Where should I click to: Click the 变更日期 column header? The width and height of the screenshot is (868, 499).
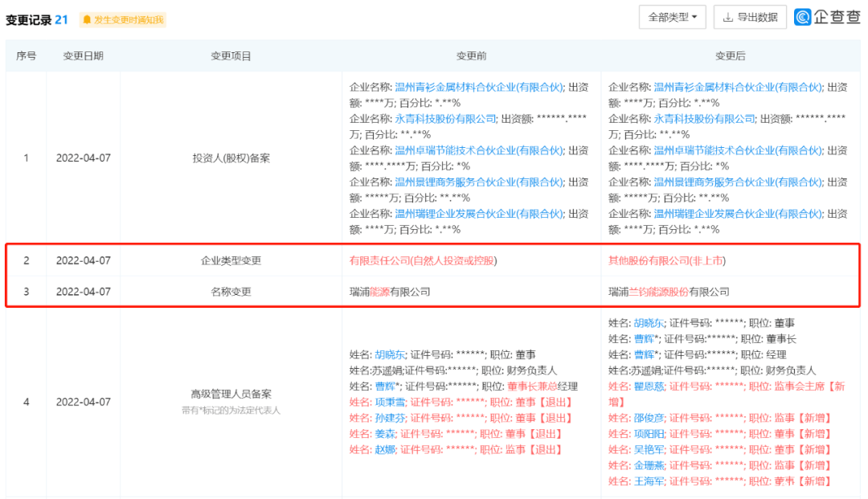(83, 56)
